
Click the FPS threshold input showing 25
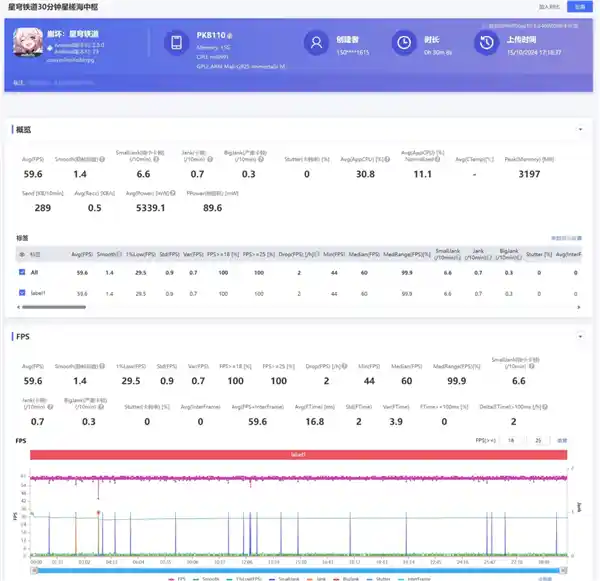click(538, 441)
